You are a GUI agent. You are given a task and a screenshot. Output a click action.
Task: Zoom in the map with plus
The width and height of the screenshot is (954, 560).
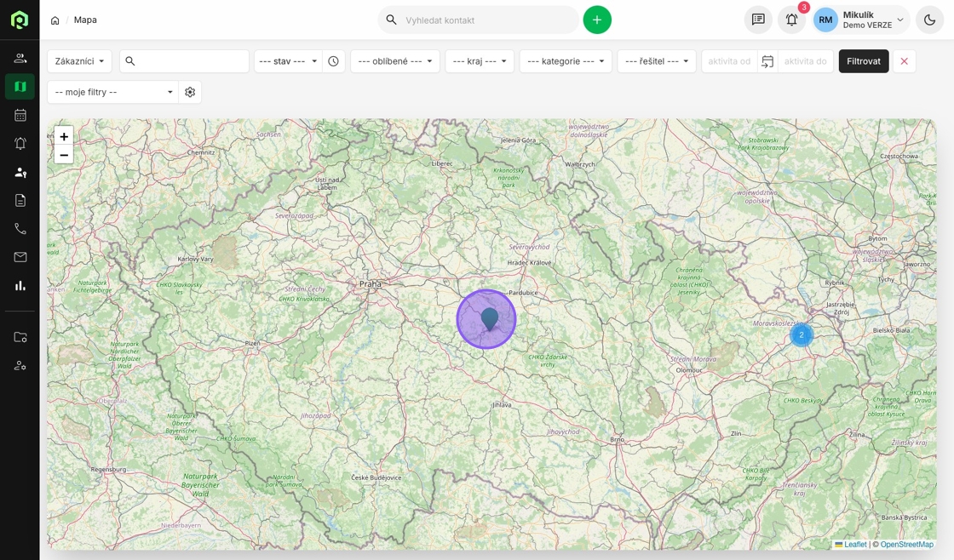pyautogui.click(x=64, y=136)
